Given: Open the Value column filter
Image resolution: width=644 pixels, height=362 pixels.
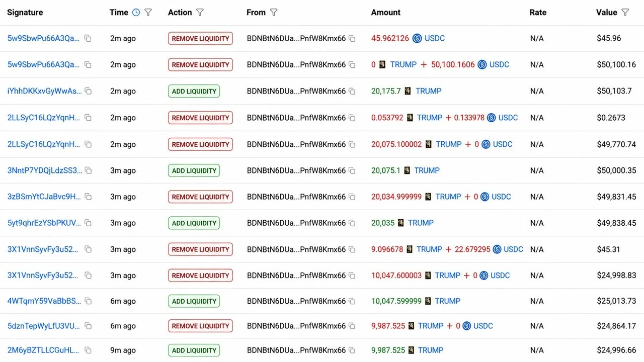Looking at the screenshot, I should tap(625, 13).
